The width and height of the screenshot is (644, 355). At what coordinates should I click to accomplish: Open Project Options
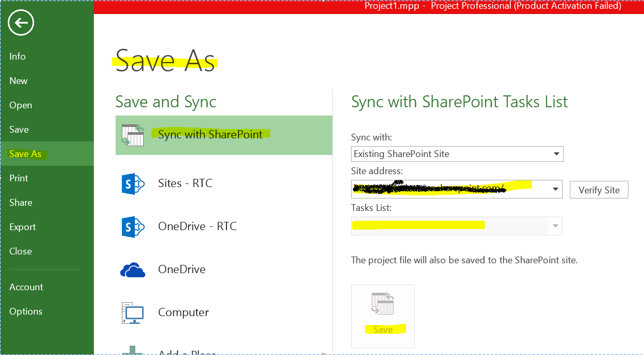tap(26, 311)
